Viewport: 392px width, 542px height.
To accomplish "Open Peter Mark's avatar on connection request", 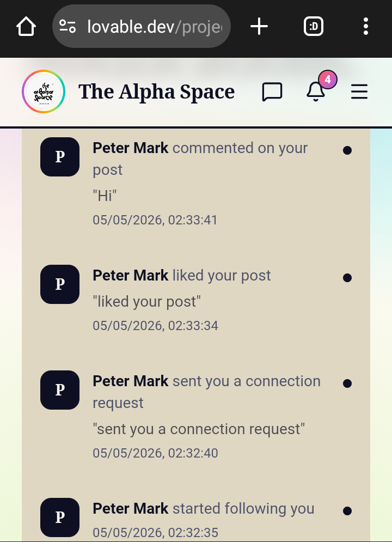I will [60, 390].
